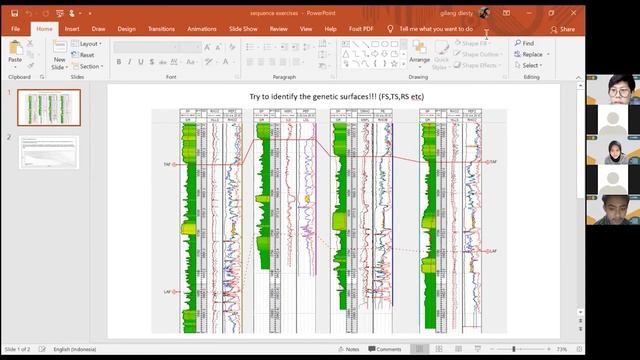Switch to the Animations tab
This screenshot has width=640, height=360.
coord(202,29)
